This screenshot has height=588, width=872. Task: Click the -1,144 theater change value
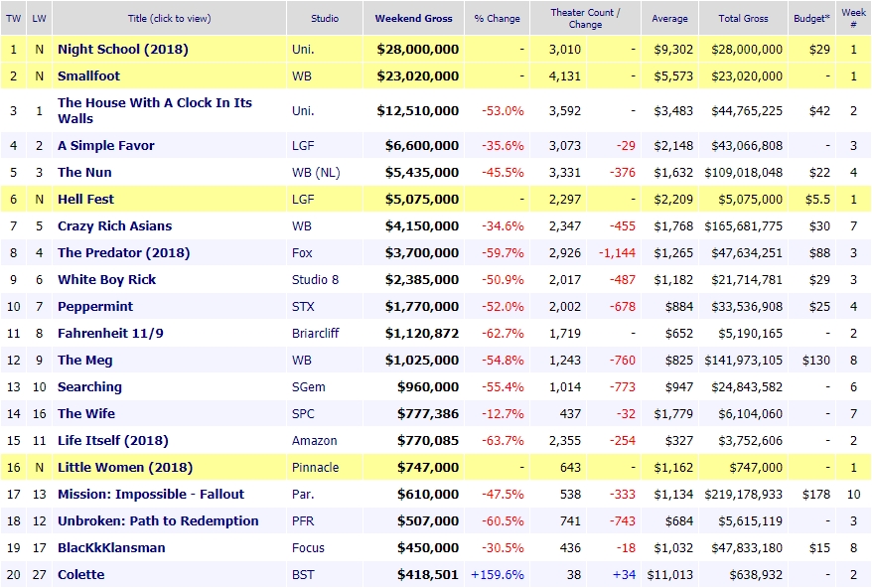tap(617, 252)
